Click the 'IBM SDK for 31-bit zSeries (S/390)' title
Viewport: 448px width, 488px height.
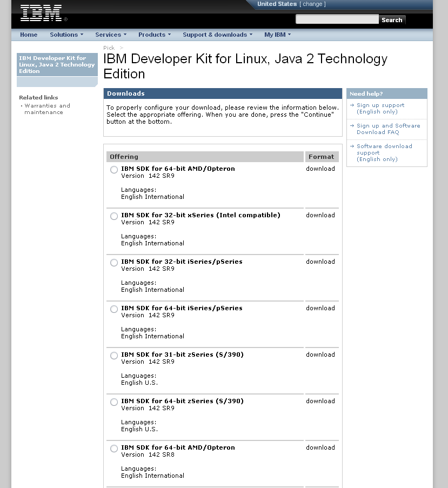[182, 355]
